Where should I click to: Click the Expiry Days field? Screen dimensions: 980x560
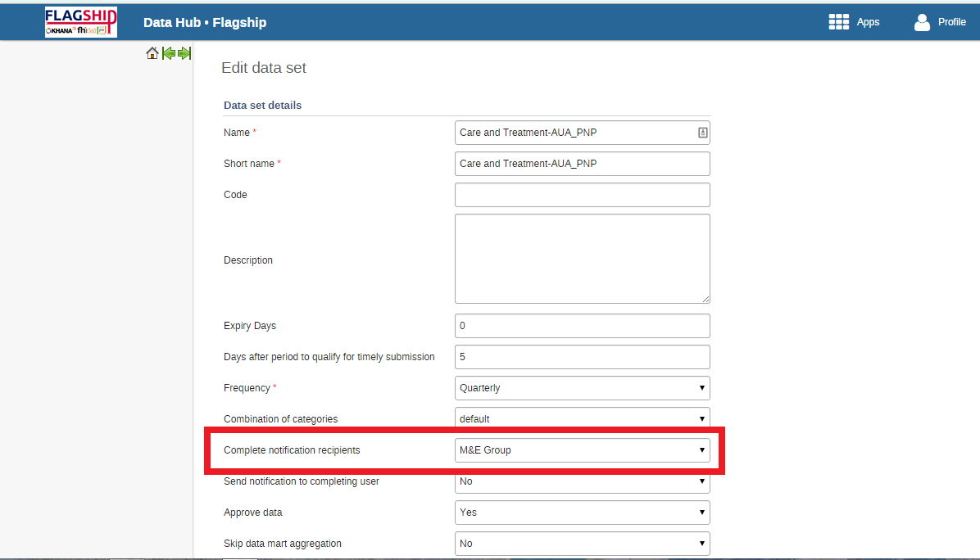583,326
